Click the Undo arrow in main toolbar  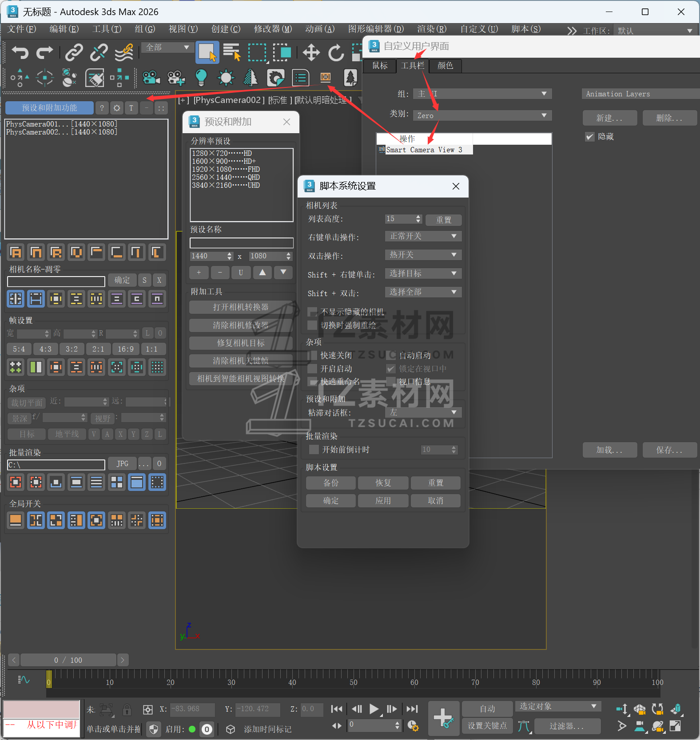[x=20, y=52]
